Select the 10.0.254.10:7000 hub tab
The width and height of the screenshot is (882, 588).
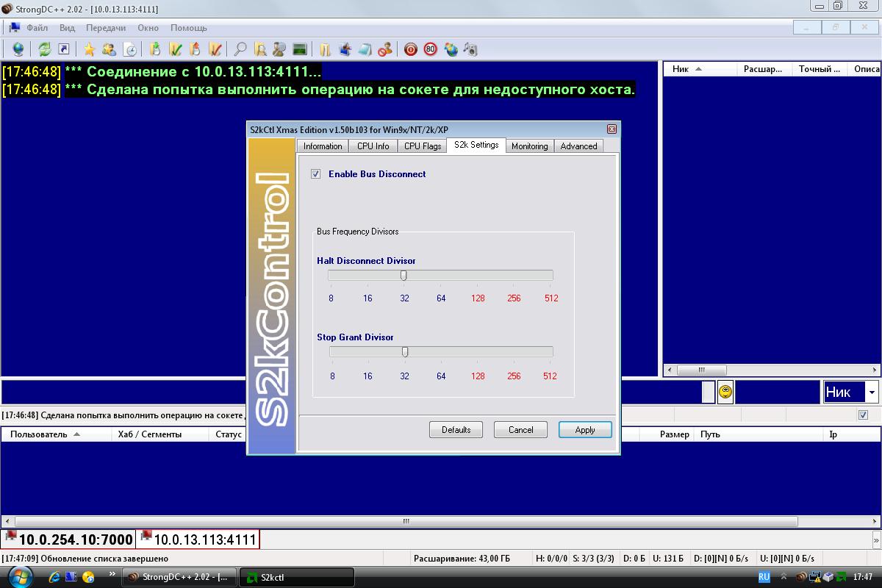point(69,539)
